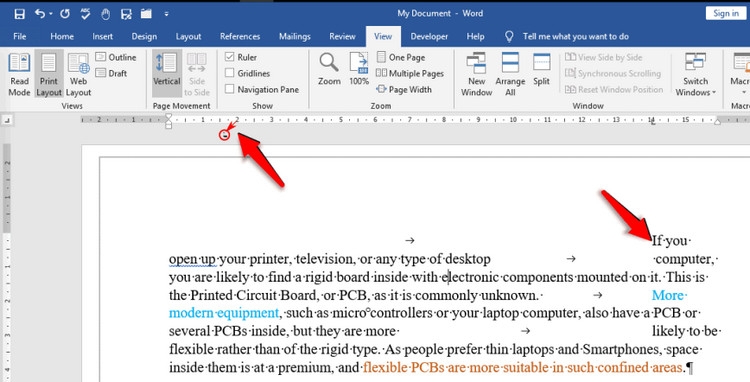Run the Spelling check icon in the title bar
Viewport: 750px width, 382px height.
click(85, 13)
